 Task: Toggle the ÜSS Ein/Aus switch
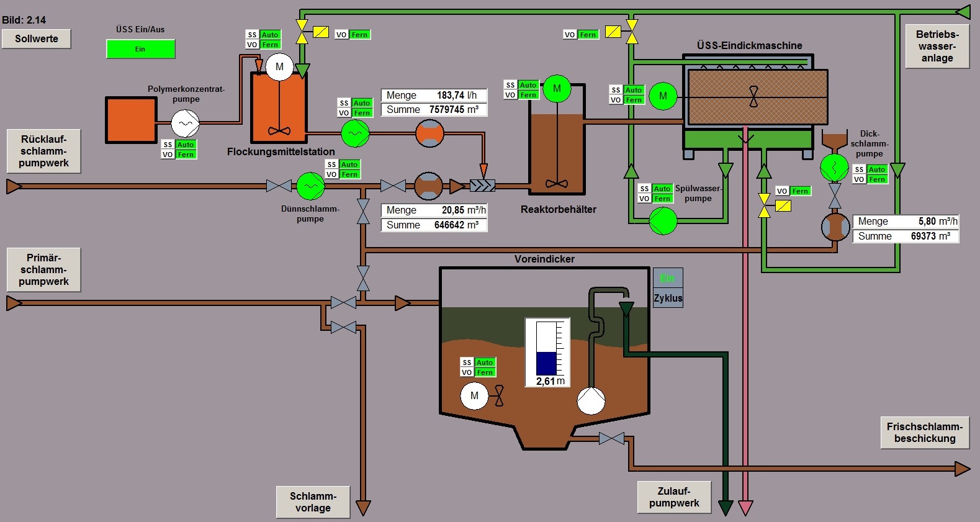(x=140, y=49)
